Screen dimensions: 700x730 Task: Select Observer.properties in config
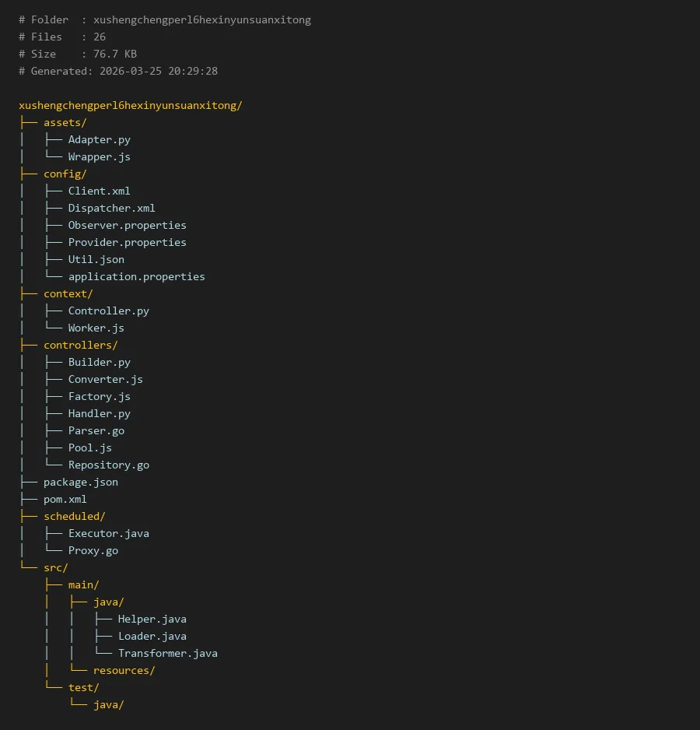tap(127, 226)
